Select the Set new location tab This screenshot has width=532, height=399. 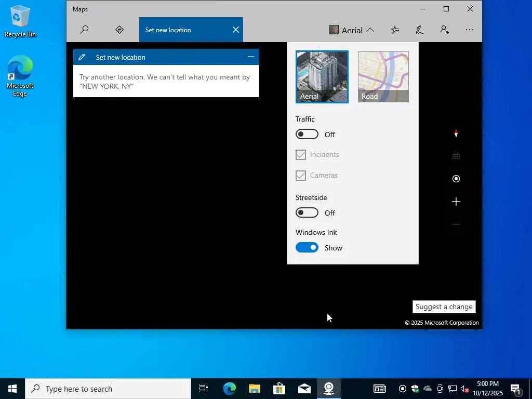point(191,30)
